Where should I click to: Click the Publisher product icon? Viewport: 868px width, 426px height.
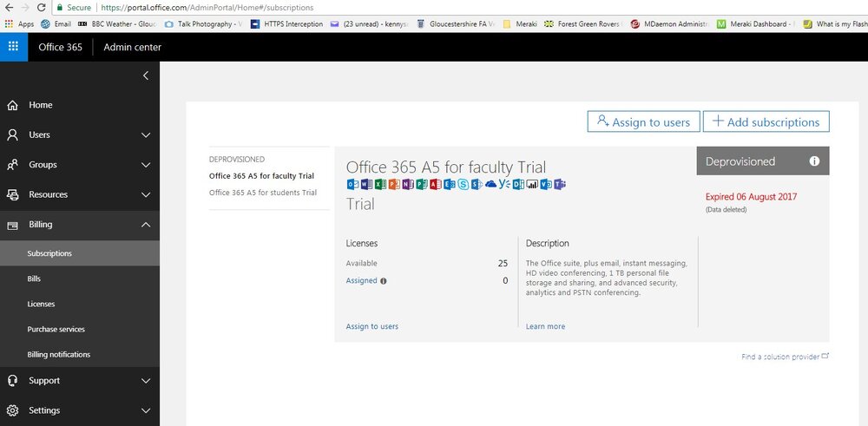(x=422, y=184)
